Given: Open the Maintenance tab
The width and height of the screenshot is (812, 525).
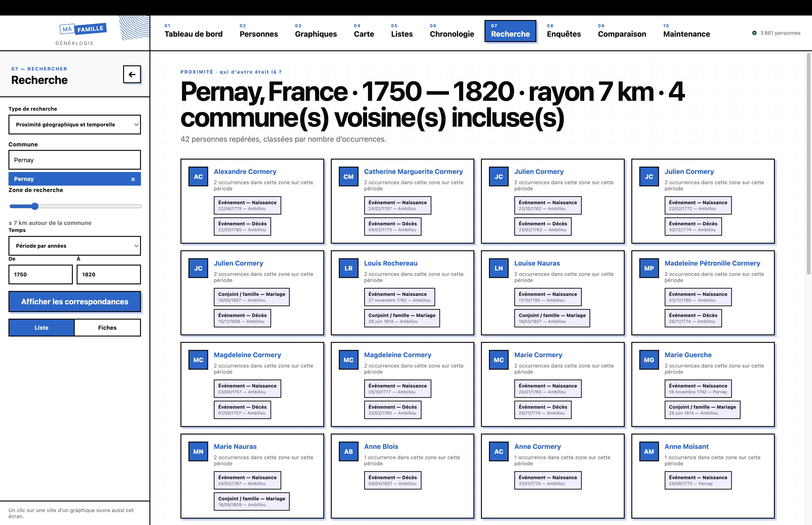Looking at the screenshot, I should [x=686, y=31].
